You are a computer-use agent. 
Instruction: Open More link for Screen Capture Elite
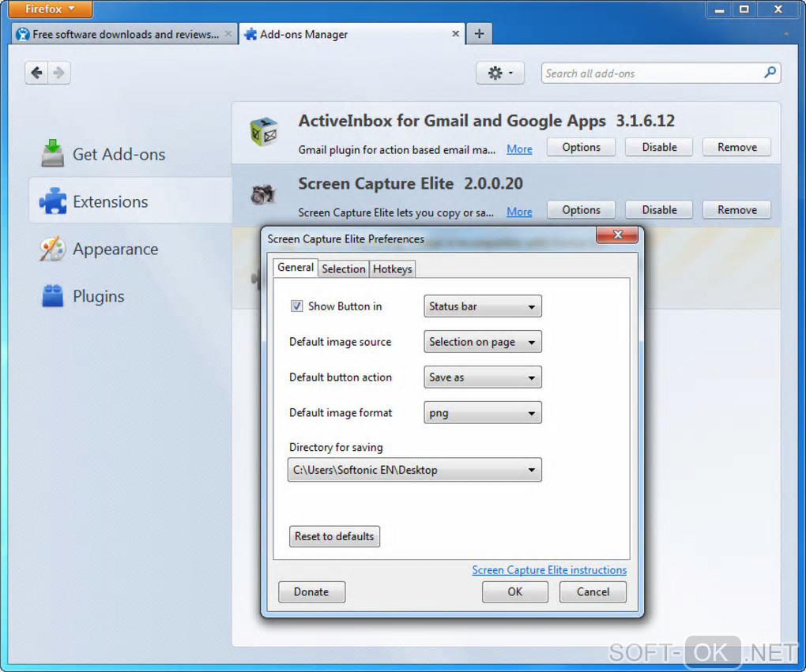[x=519, y=212]
